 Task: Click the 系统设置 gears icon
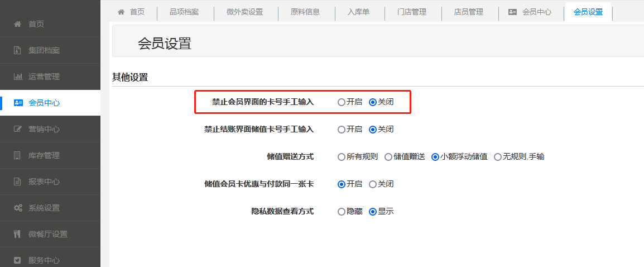pyautogui.click(x=18, y=208)
